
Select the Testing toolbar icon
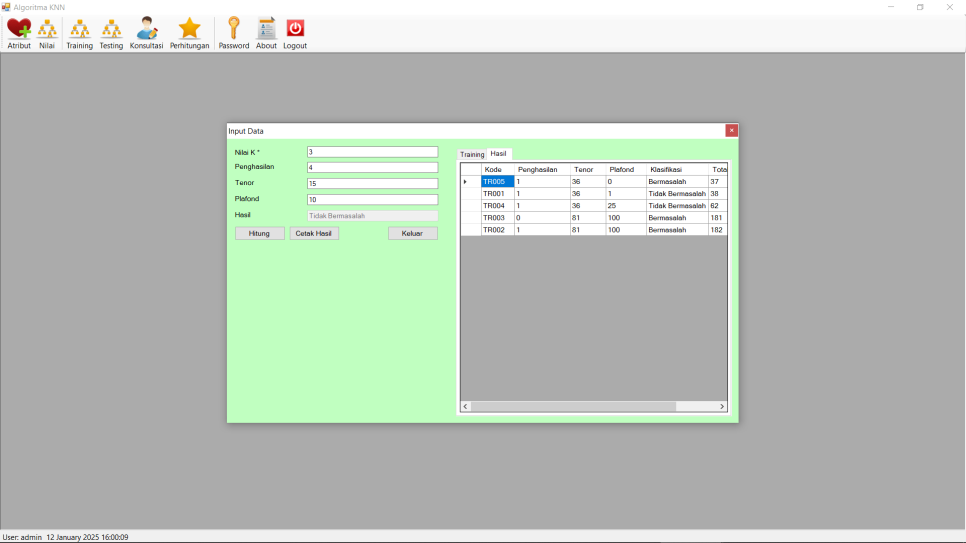(x=111, y=32)
